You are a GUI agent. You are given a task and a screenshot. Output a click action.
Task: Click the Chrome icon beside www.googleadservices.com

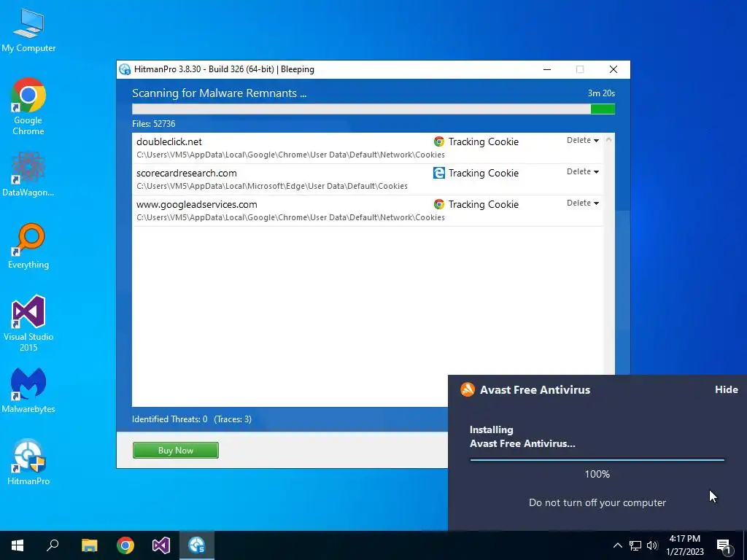click(438, 204)
